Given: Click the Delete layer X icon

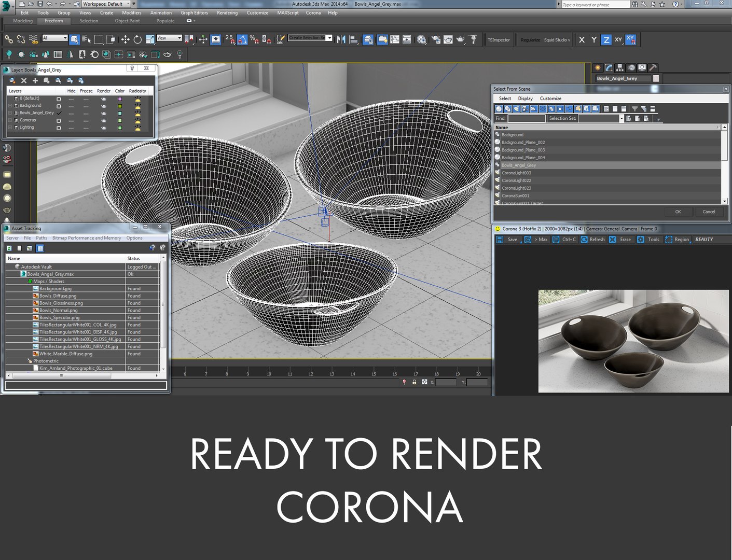Looking at the screenshot, I should click(23, 80).
